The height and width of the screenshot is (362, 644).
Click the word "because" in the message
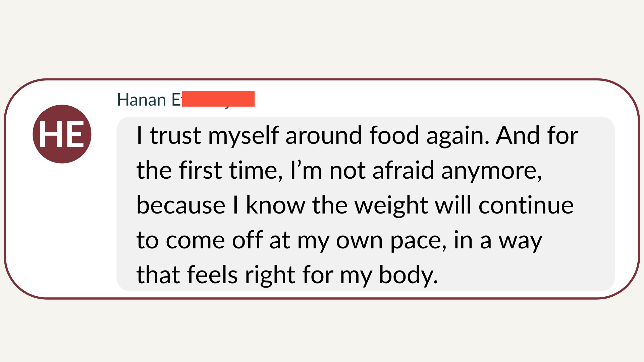click(x=181, y=205)
